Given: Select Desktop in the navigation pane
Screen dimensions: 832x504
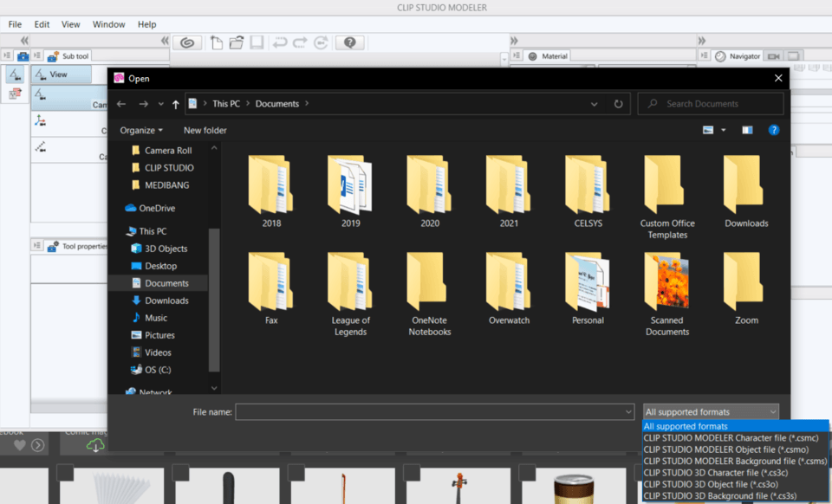Looking at the screenshot, I should coord(154,266).
